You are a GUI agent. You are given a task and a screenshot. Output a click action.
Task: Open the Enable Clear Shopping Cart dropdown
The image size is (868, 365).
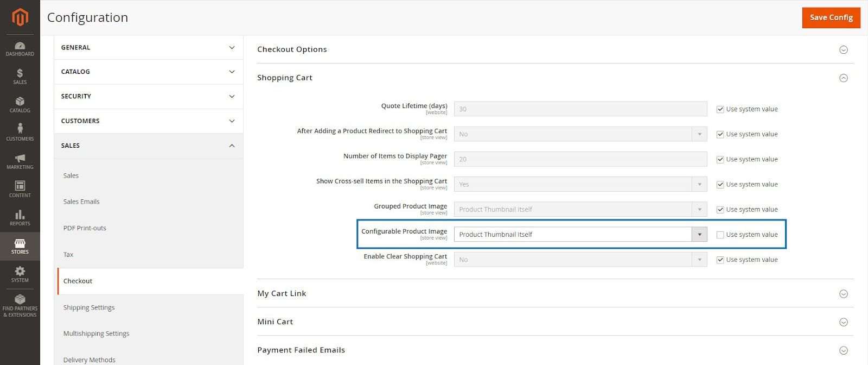(x=580, y=260)
